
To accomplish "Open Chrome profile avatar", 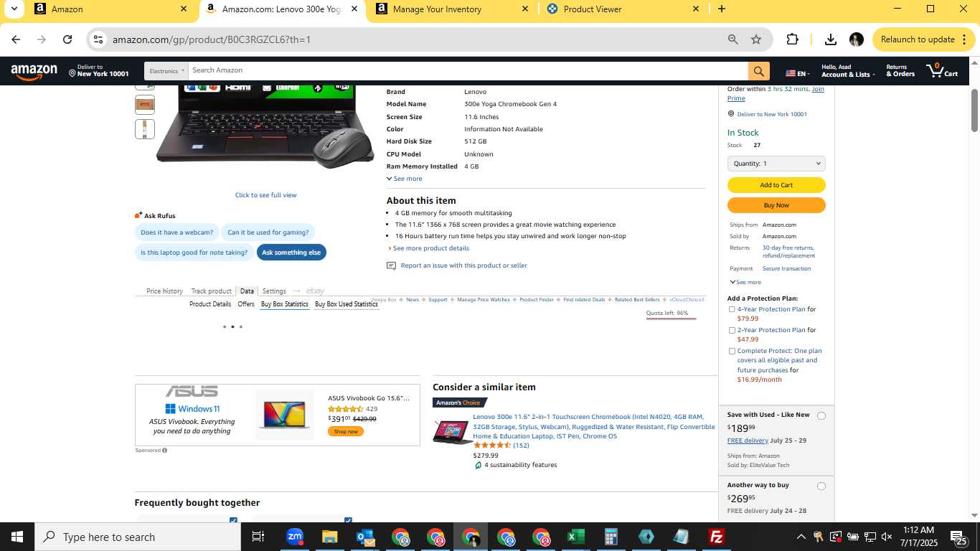I will point(856,39).
